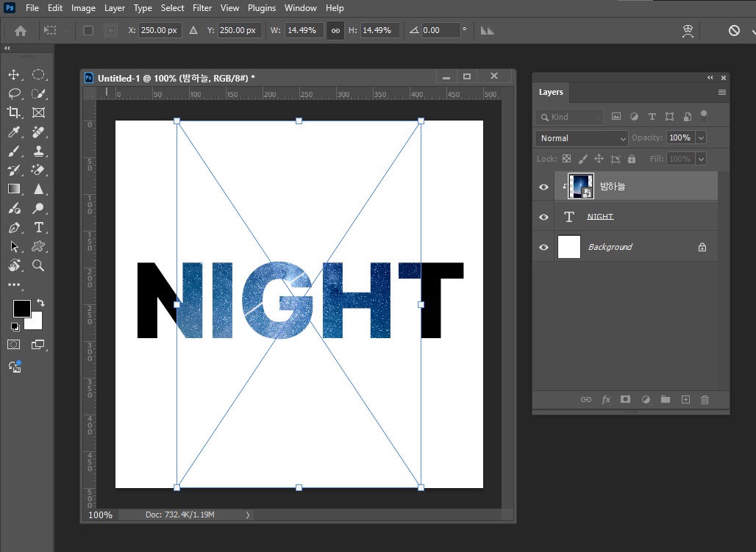Toggle maintain aspect ratio link
This screenshot has width=756, height=552.
pyautogui.click(x=335, y=31)
